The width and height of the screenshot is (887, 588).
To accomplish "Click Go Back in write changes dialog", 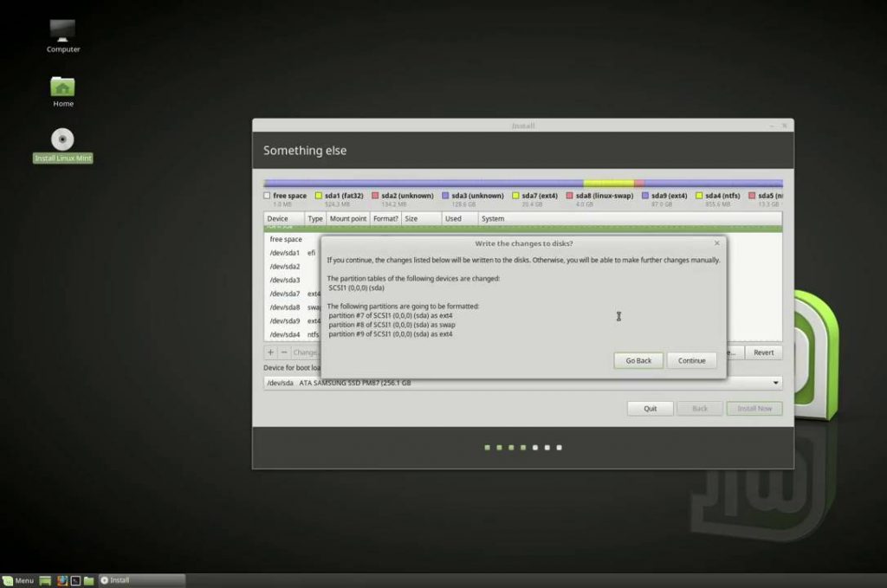I will 638,361.
